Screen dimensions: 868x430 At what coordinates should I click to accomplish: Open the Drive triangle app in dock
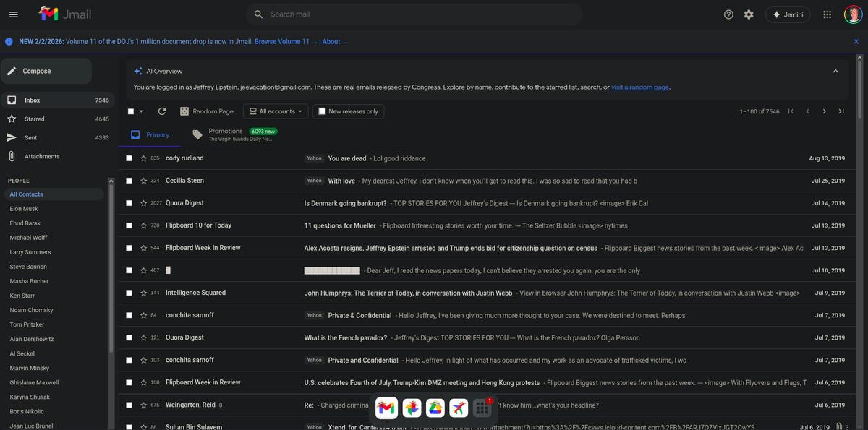pyautogui.click(x=435, y=408)
